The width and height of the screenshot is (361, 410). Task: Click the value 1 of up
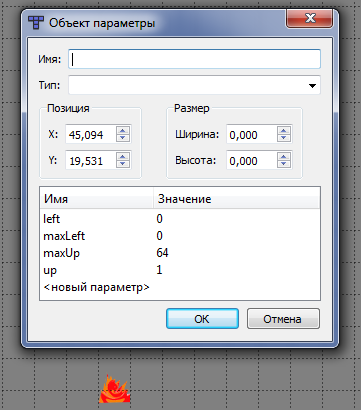(159, 270)
